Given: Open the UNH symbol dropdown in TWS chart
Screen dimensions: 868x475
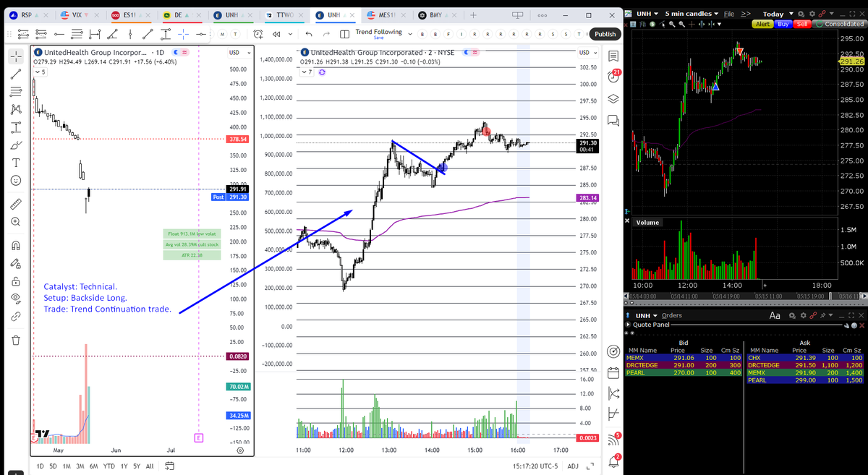Looking at the screenshot, I should pyautogui.click(x=647, y=14).
